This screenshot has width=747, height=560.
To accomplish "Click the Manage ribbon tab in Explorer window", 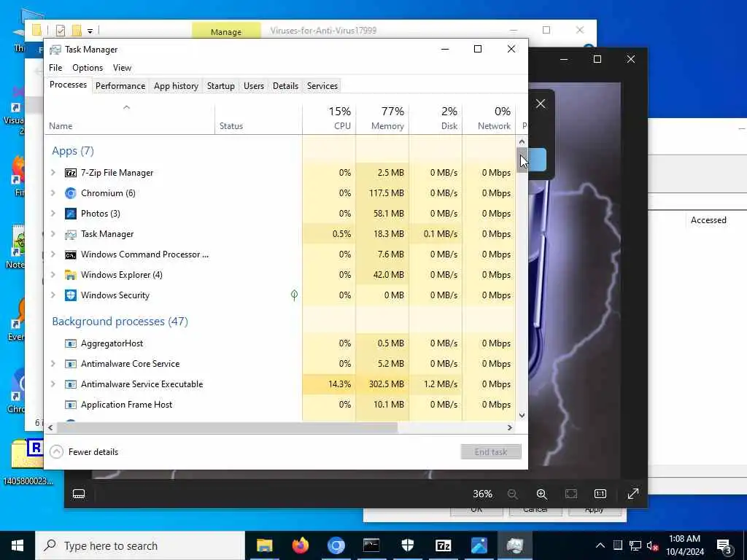I will 226,31.
